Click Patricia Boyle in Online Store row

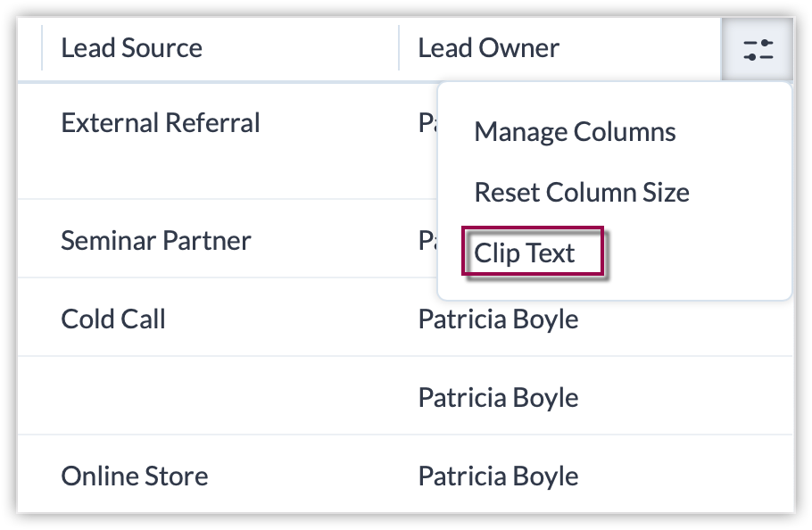[498, 476]
